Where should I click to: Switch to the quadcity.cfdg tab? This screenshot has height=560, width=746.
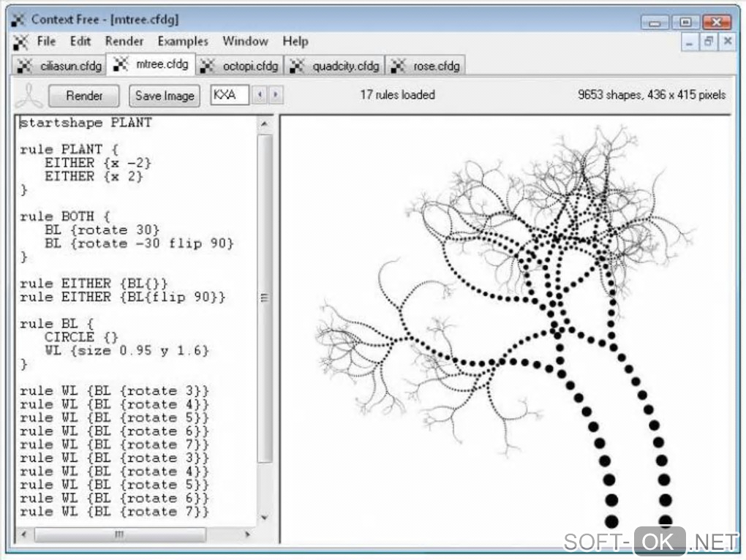(335, 66)
